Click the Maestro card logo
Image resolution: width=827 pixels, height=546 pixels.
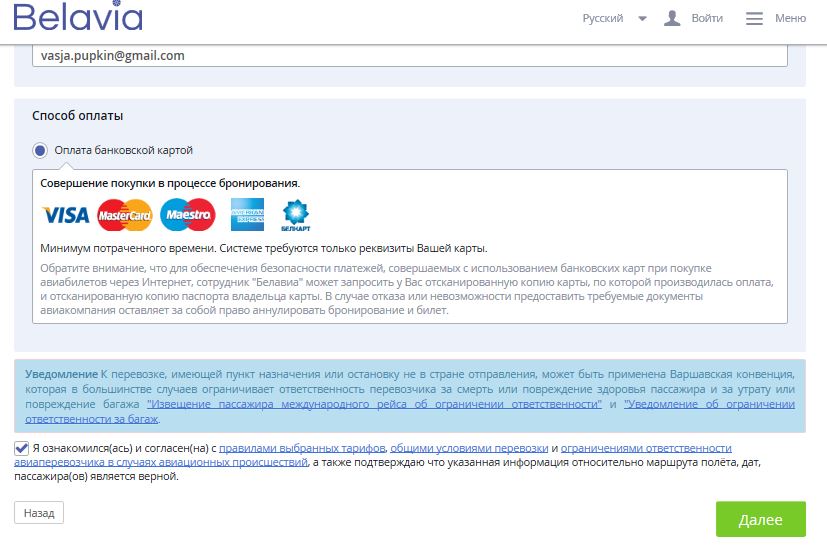188,214
